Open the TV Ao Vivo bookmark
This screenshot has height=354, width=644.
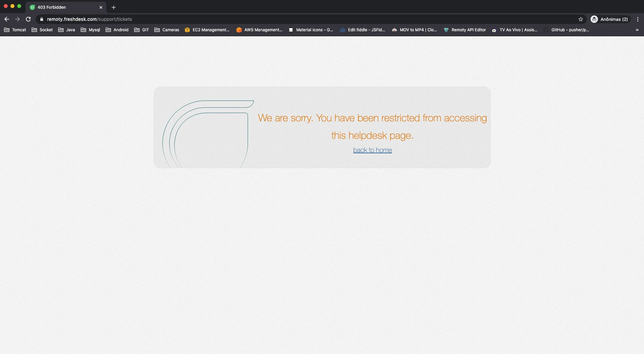[x=515, y=30]
